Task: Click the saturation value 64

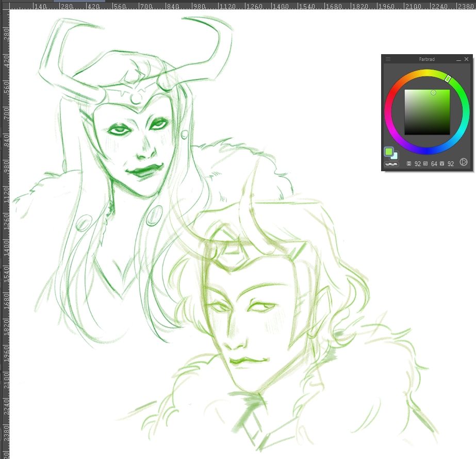Action: point(434,164)
